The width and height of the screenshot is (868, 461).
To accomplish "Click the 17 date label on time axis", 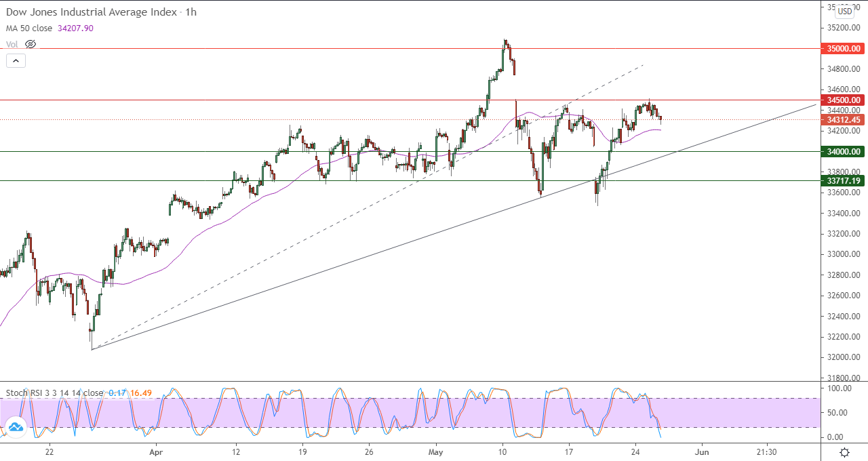I will click(569, 452).
